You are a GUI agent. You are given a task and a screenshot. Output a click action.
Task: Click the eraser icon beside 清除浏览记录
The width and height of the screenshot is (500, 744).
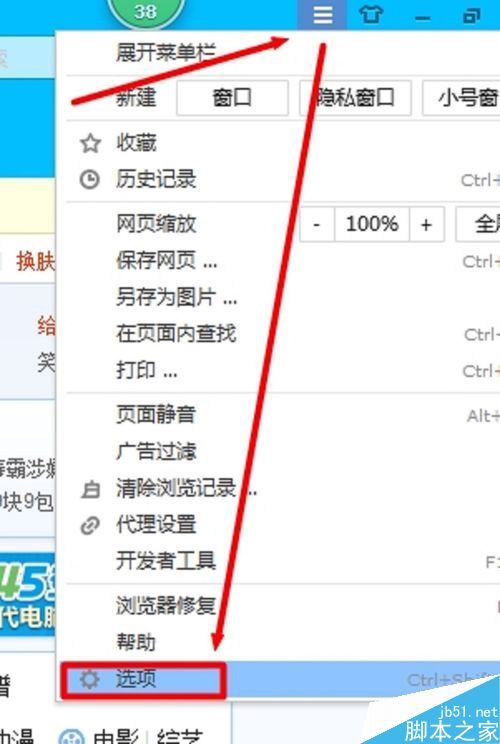[90, 489]
